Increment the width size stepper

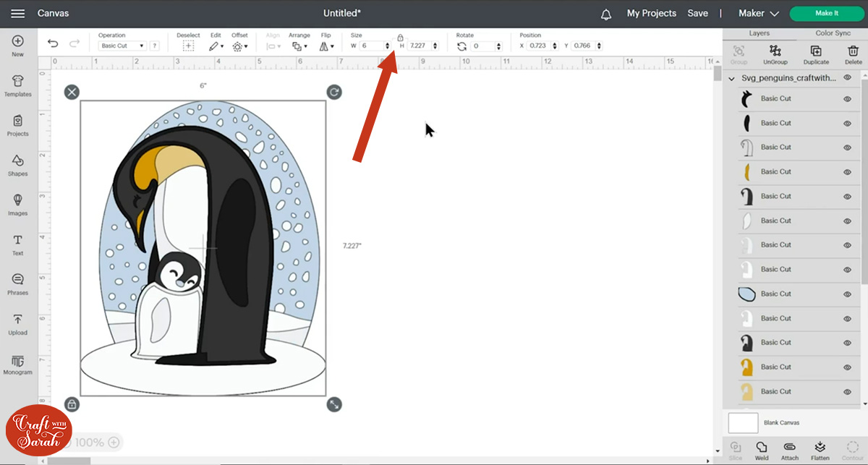[388, 44]
